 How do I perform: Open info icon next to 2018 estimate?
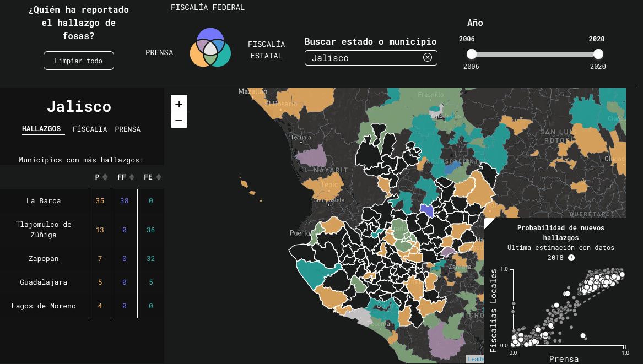[x=571, y=258]
